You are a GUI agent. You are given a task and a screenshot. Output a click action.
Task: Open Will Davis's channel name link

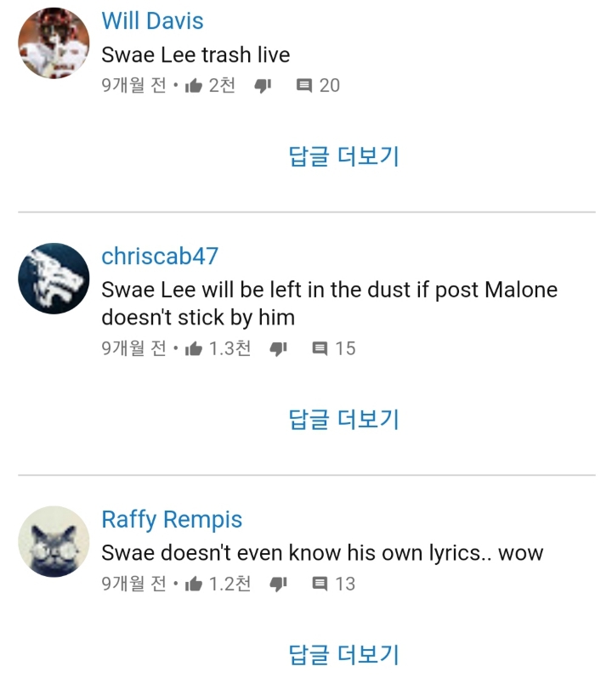coord(152,20)
